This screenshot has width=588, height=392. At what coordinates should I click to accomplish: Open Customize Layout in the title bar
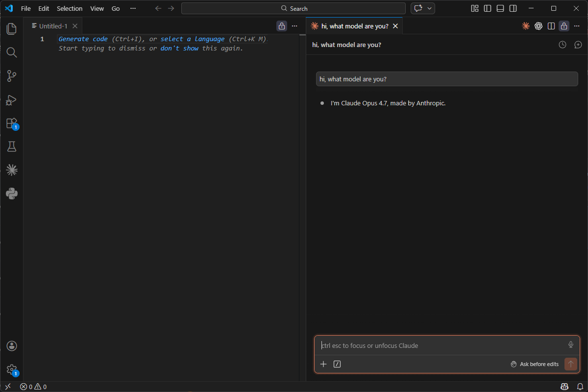[475, 8]
